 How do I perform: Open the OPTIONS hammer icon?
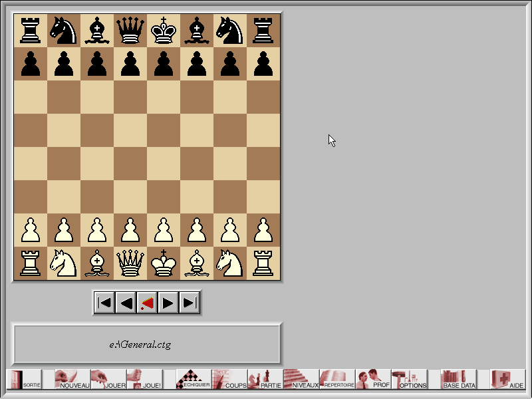point(410,379)
